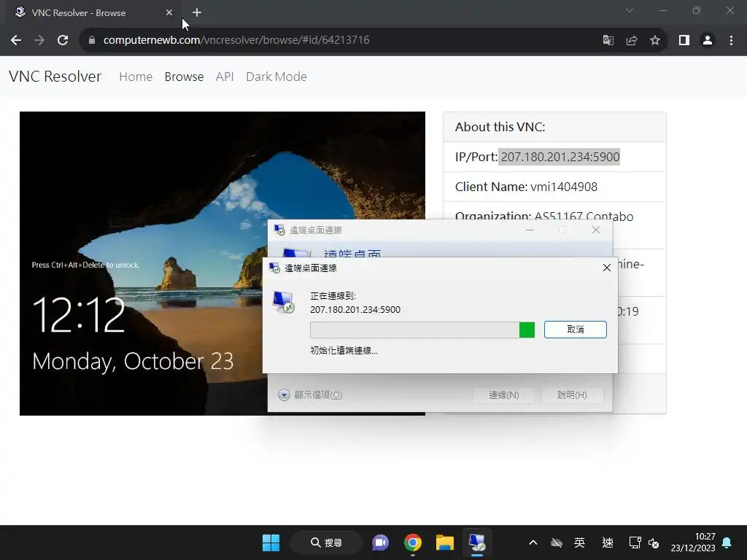Go to the Home nav link
This screenshot has width=747, height=560.
(136, 77)
